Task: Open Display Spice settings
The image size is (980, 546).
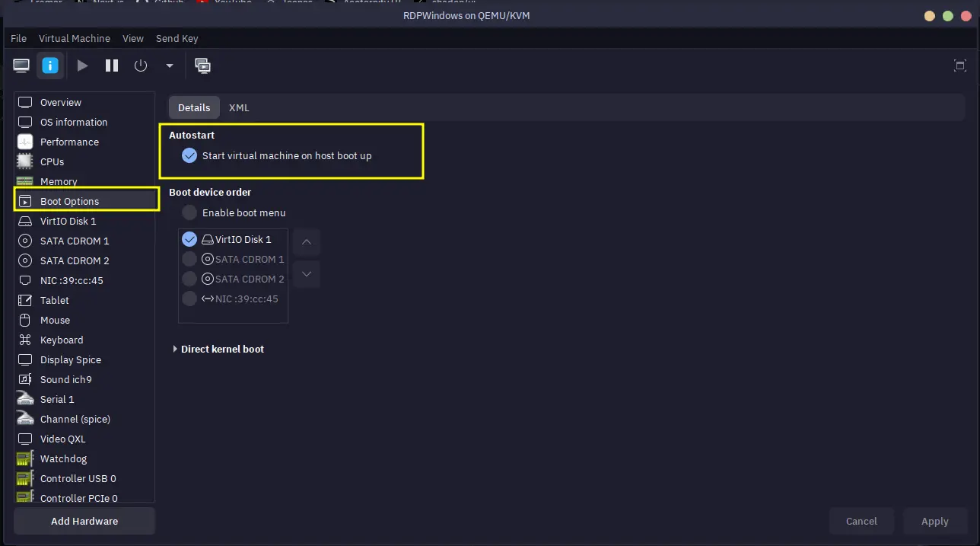Action: pos(84,359)
